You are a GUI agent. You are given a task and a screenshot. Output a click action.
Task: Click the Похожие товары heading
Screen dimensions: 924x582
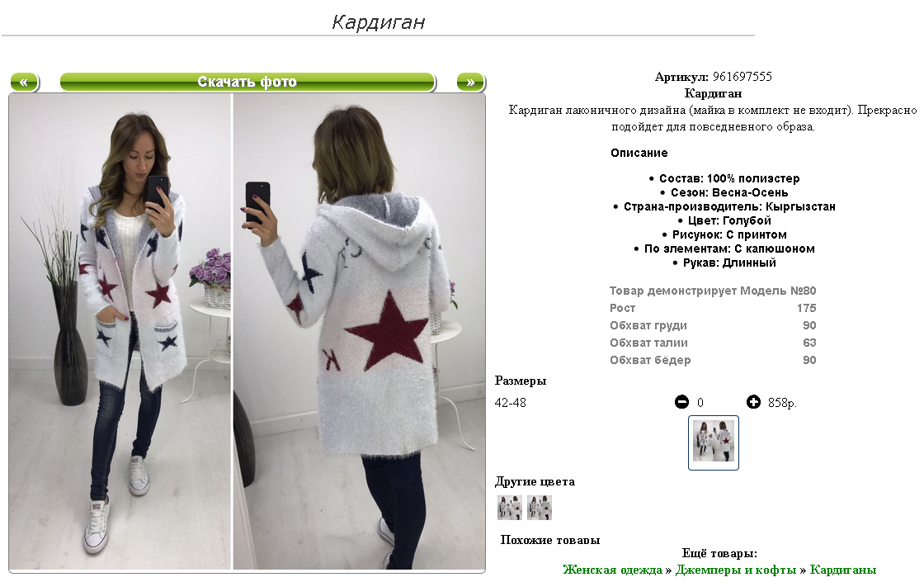point(549,540)
